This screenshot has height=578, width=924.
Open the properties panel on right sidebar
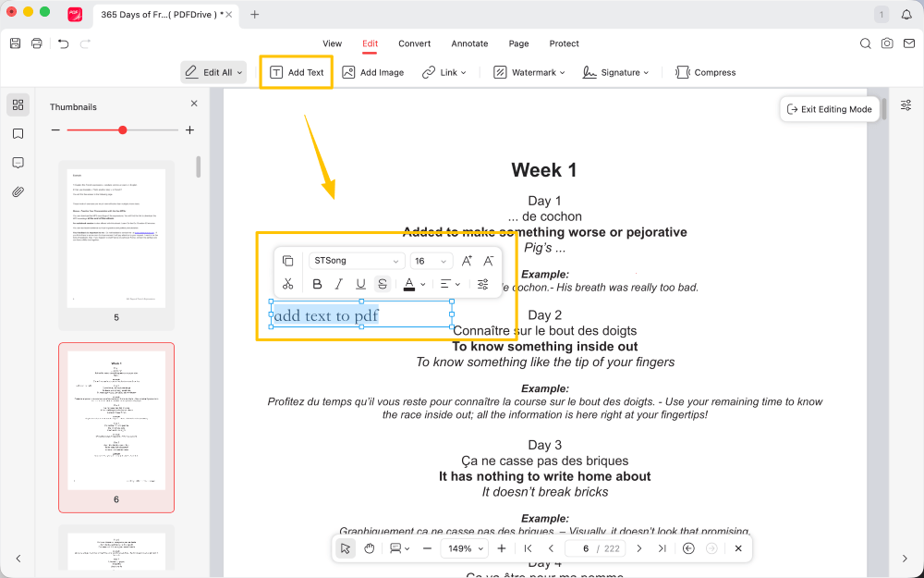(906, 105)
